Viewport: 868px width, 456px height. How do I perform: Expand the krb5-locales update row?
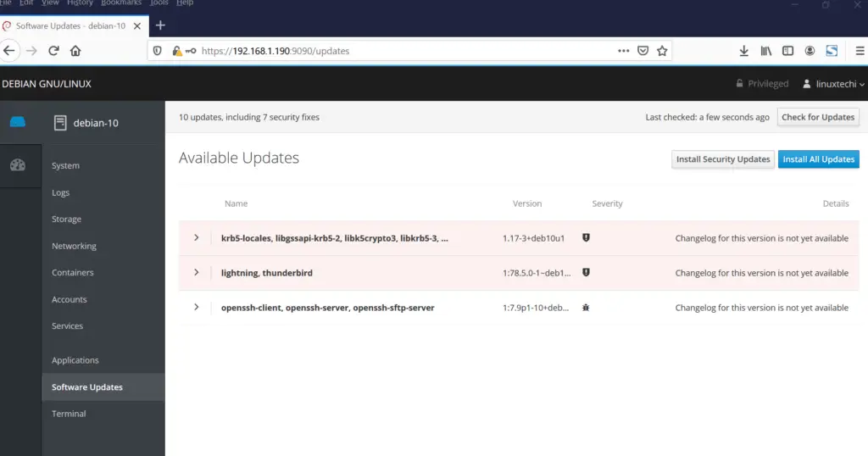(197, 238)
